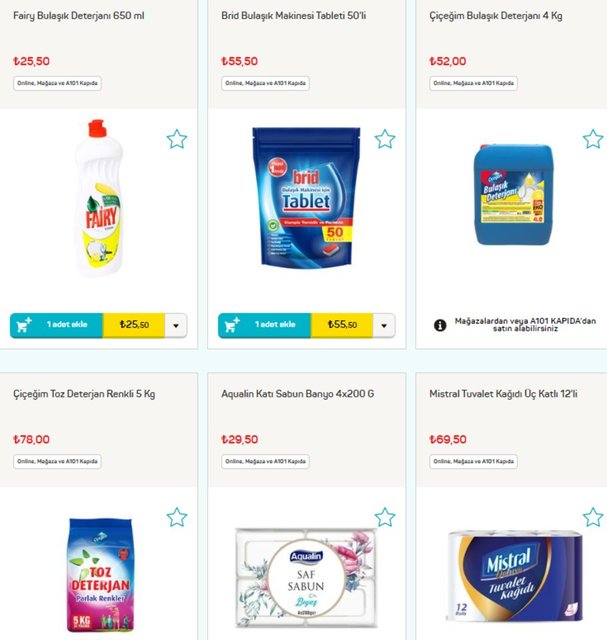This screenshot has height=640, width=607.
Task: Click the cart icon for Brid Tablet
Action: (232, 325)
